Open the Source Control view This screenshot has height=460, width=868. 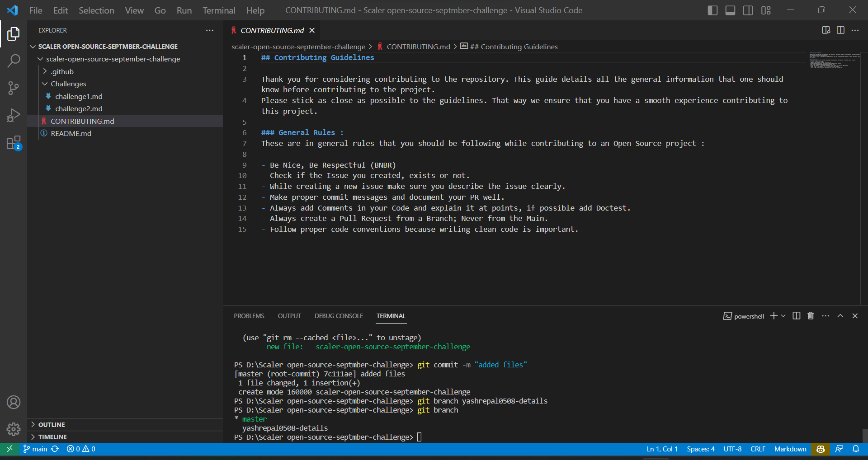pyautogui.click(x=14, y=88)
